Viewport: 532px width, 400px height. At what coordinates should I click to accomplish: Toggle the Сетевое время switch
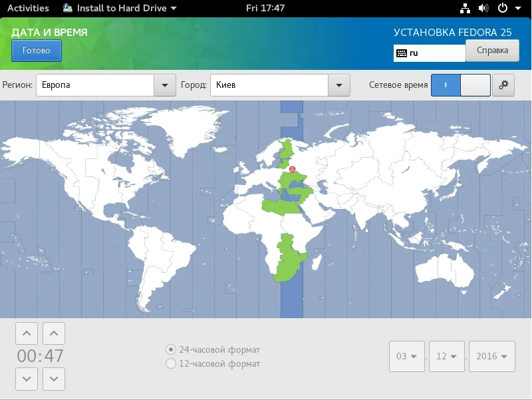pos(460,85)
